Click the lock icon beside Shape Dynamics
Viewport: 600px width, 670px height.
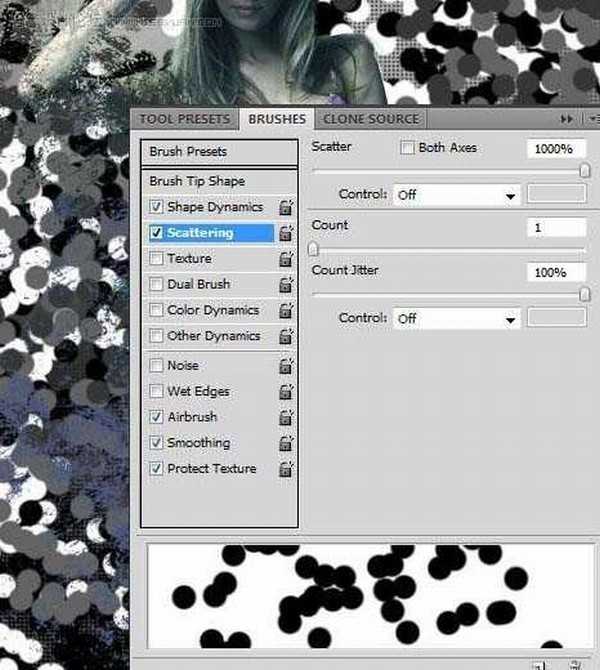(286, 208)
